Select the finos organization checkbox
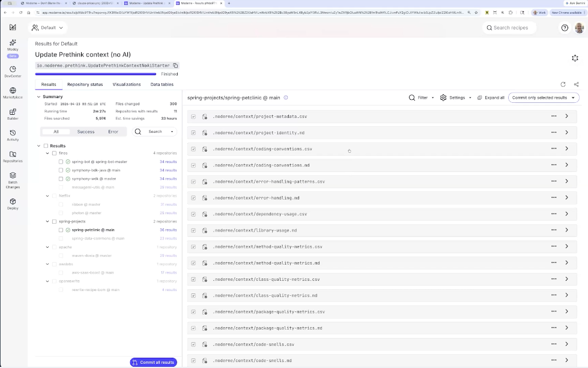The image size is (588, 368). (x=55, y=153)
